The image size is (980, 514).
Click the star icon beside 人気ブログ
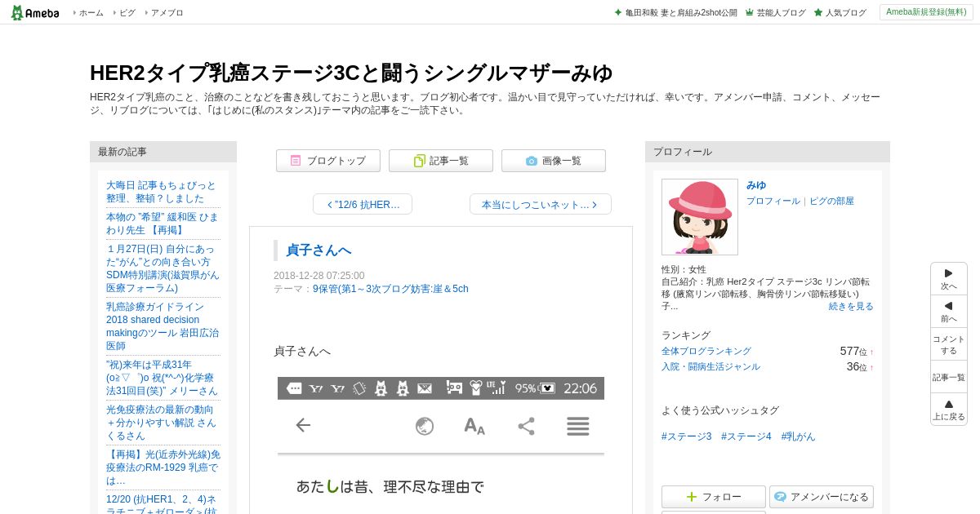point(818,12)
